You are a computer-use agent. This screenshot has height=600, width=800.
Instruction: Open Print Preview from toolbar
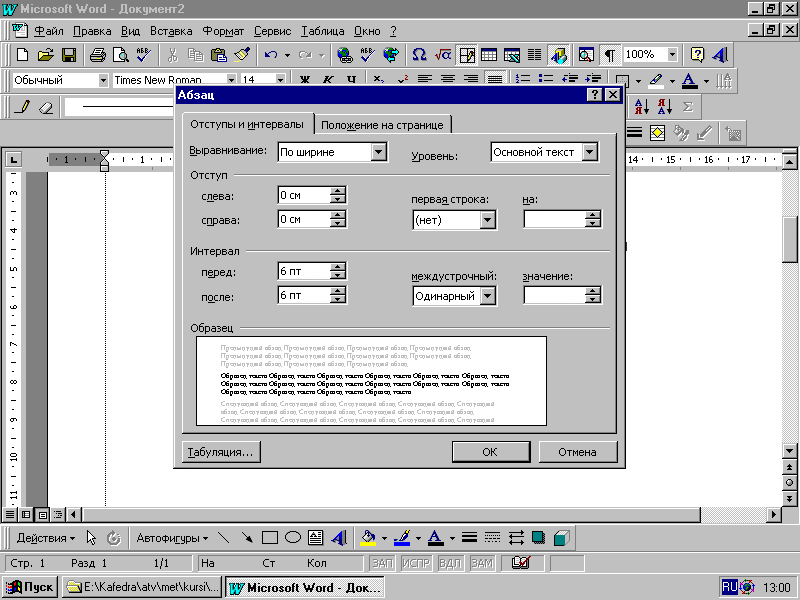tap(120, 55)
